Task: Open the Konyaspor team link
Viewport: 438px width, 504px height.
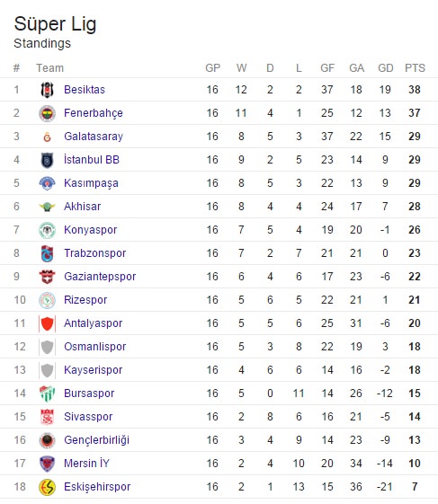Action: pyautogui.click(x=90, y=230)
